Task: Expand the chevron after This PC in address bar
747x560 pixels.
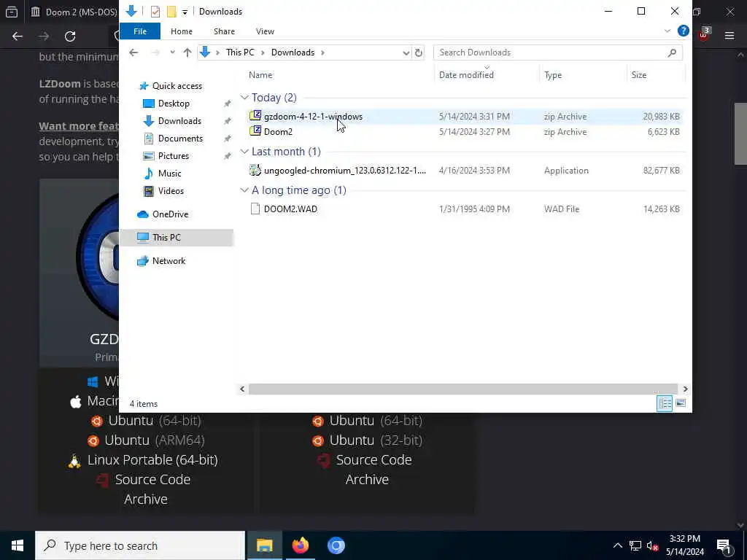Action: click(x=263, y=52)
